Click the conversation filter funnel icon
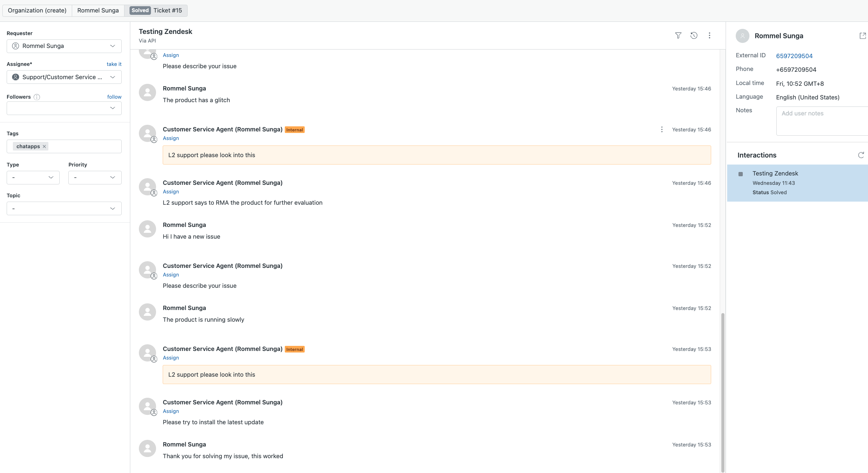 pos(678,35)
